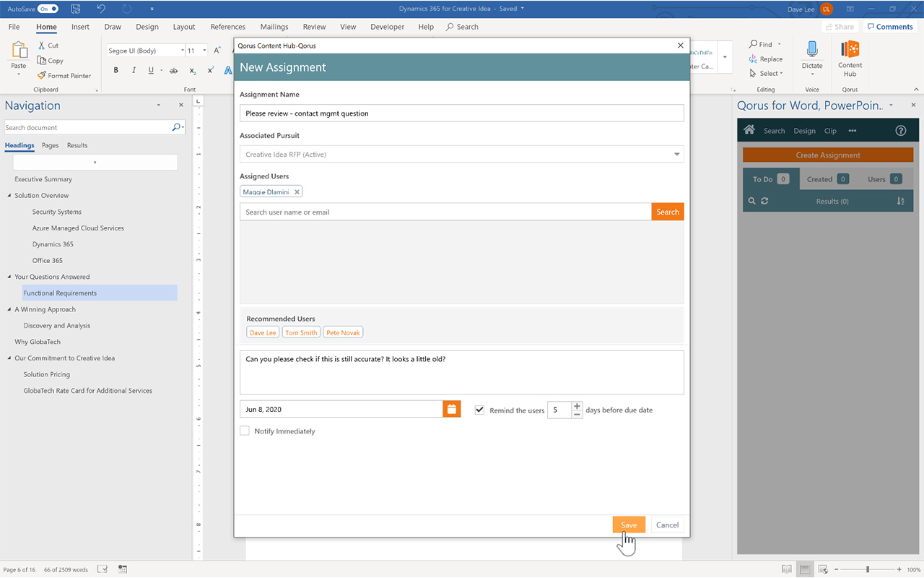This screenshot has height=578, width=924.
Task: Switch to Users tab in Qorus pane
Action: [884, 179]
